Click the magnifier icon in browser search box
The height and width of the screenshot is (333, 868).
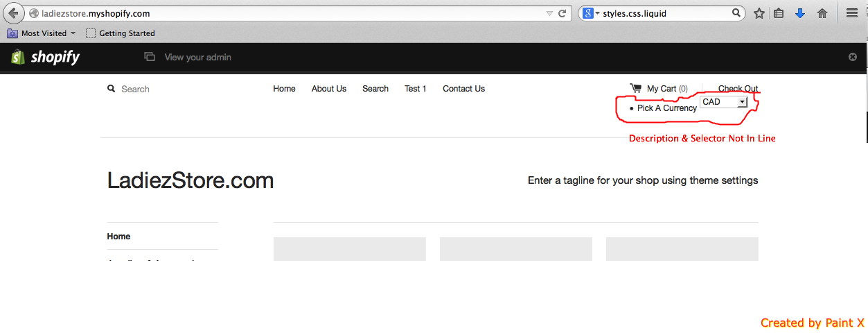coord(736,13)
